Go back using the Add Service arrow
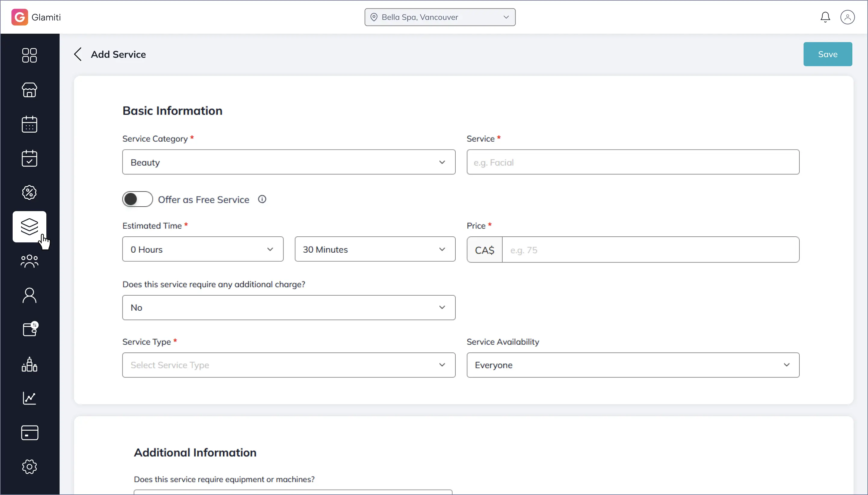Viewport: 868px width, 495px height. 78,54
